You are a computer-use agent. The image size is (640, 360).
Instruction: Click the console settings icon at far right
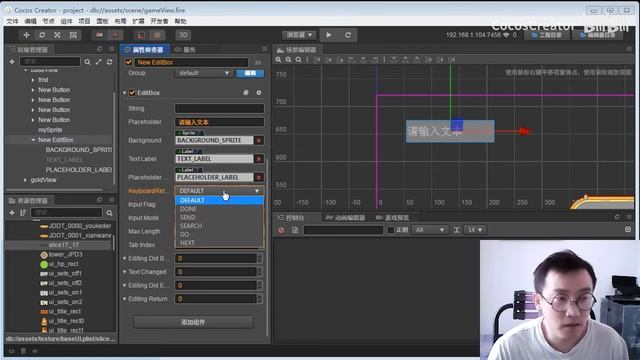[628, 230]
